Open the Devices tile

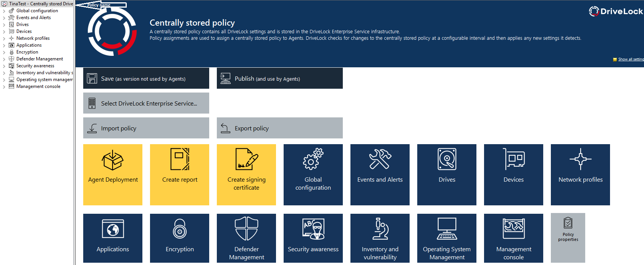pyautogui.click(x=513, y=174)
